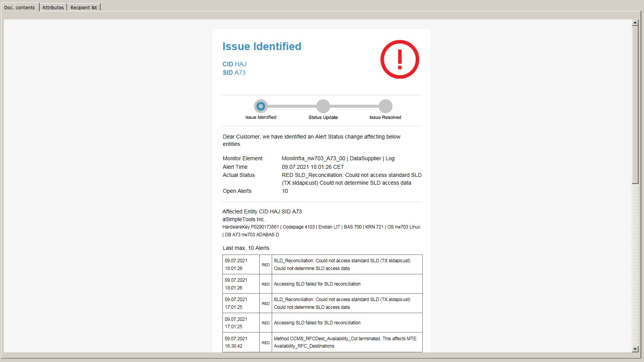The image size is (644, 362).
Task: Click the 17:01:25 Accessing SLD failed message
Action: click(x=317, y=323)
